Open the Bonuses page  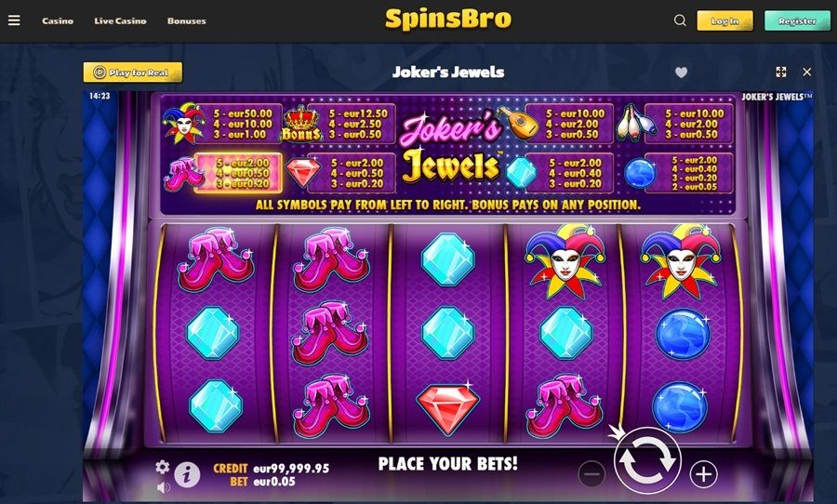click(x=186, y=20)
